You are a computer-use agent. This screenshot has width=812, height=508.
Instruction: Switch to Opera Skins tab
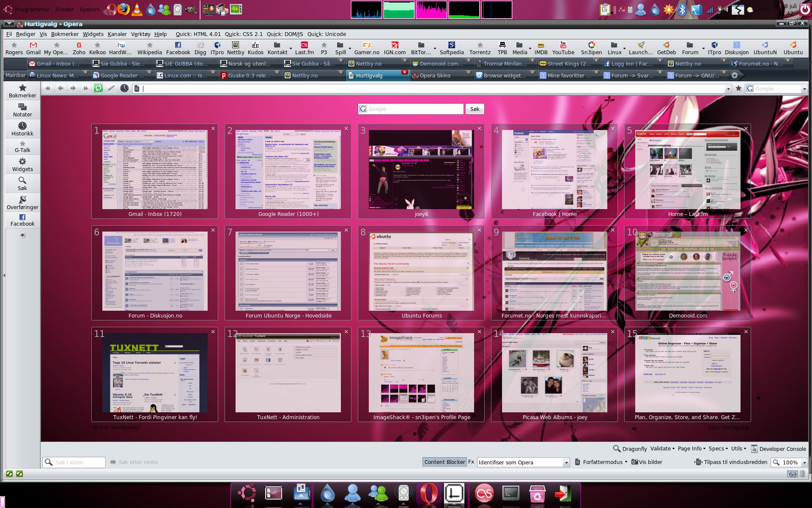coord(440,75)
